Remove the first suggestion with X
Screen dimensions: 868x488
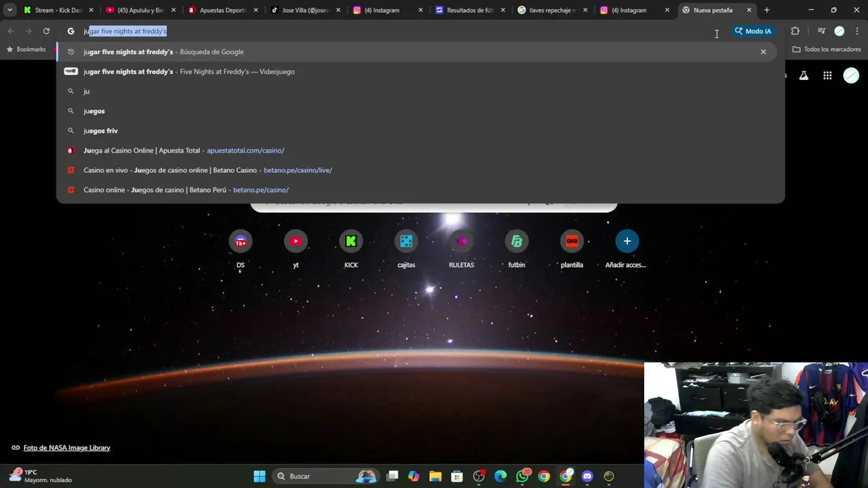tap(763, 52)
